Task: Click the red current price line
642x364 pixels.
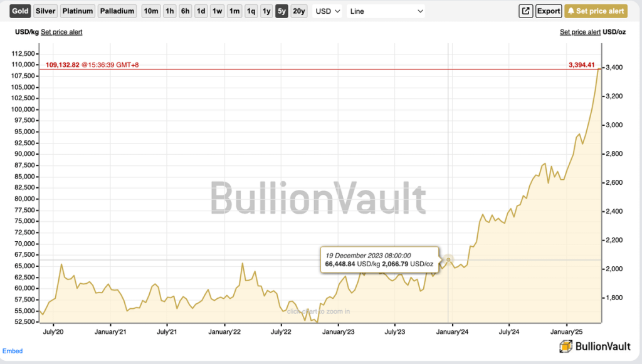Action: [313, 69]
